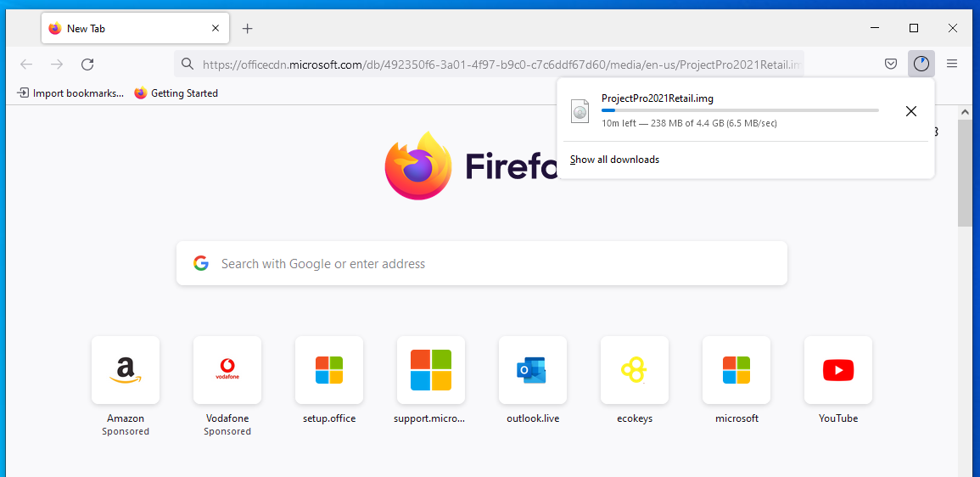Open the Getting Started bookmark
This screenshot has width=980, height=477.
[176, 93]
